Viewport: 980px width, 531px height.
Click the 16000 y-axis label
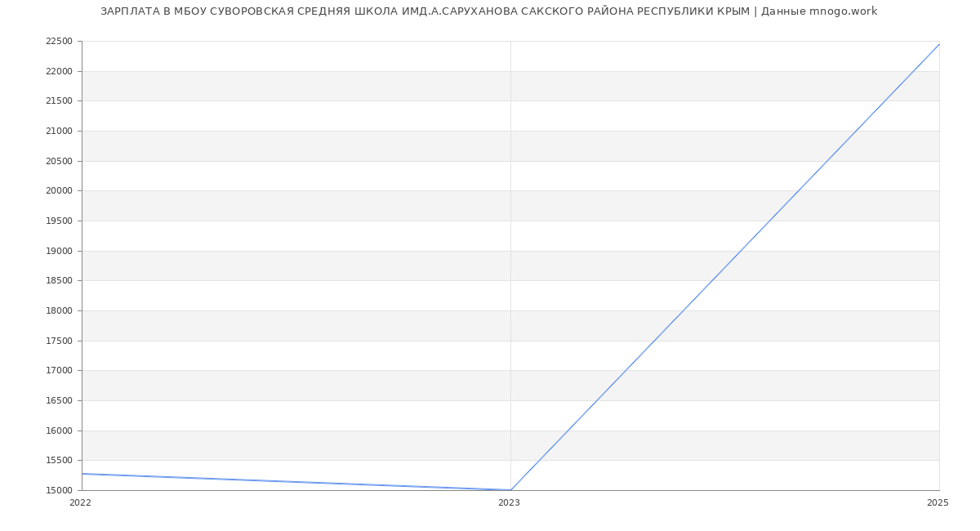pos(59,431)
